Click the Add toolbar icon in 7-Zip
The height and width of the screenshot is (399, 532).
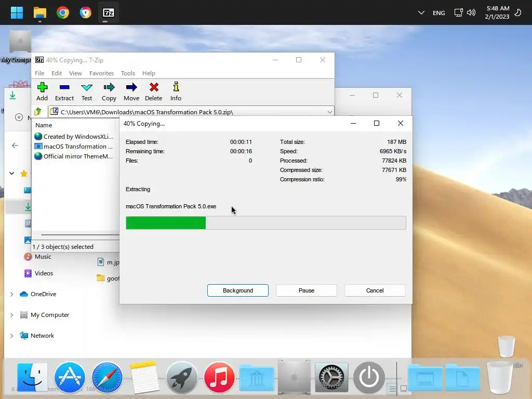click(x=42, y=91)
